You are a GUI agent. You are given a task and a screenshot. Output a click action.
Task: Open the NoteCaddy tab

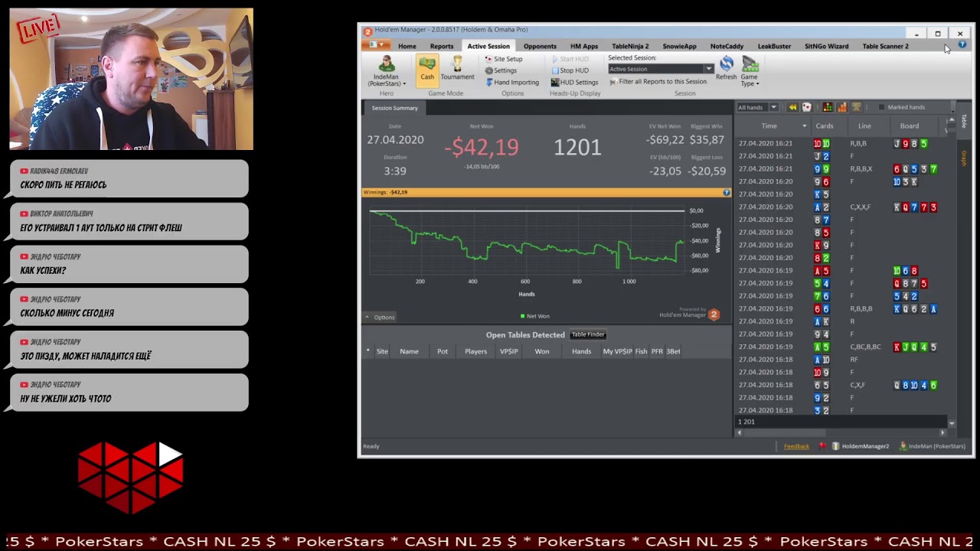coord(727,46)
